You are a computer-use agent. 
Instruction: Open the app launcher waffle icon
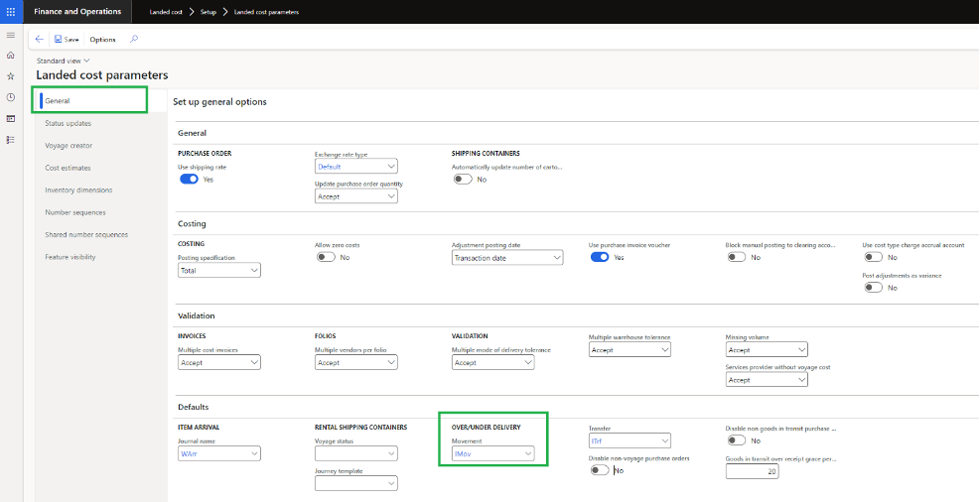pos(11,12)
